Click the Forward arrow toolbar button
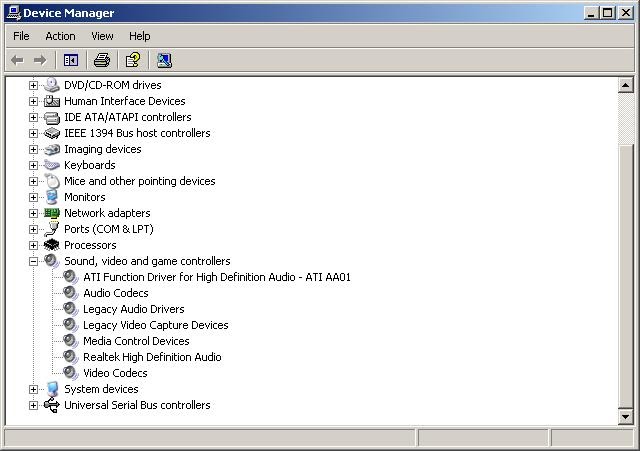Screen dimensions: 640x451 tap(40, 60)
